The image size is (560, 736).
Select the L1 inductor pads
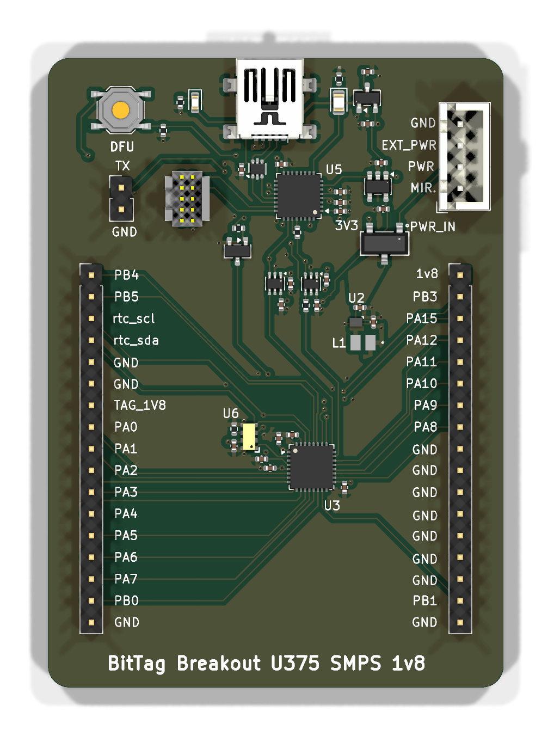(x=363, y=342)
